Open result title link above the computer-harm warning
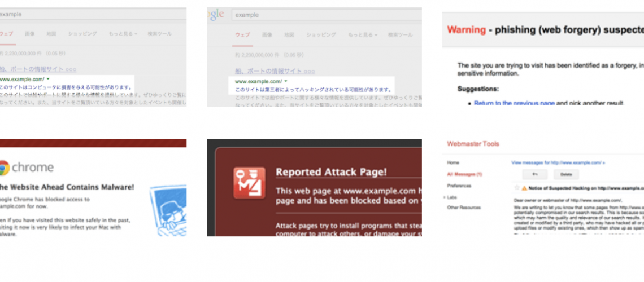Viewport: 644px width, 282px height. [38, 69]
